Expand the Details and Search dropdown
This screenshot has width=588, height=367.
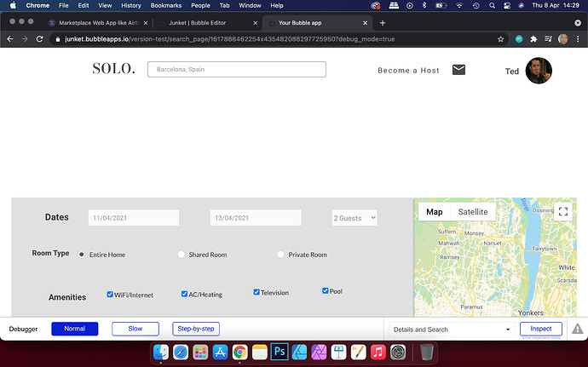point(452,330)
